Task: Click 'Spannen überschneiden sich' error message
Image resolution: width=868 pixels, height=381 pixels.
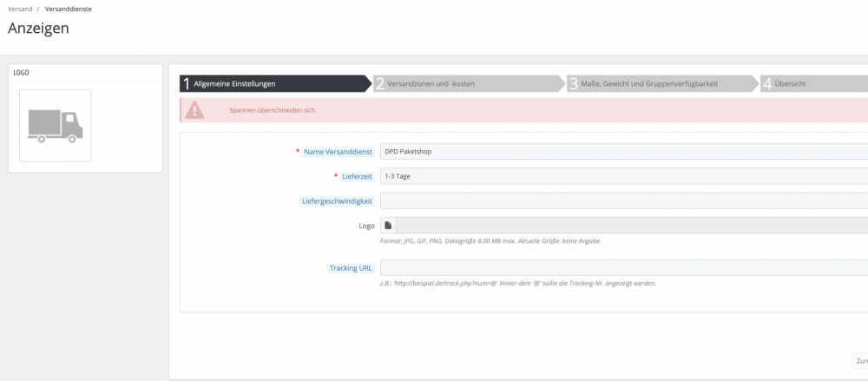Action: point(273,110)
